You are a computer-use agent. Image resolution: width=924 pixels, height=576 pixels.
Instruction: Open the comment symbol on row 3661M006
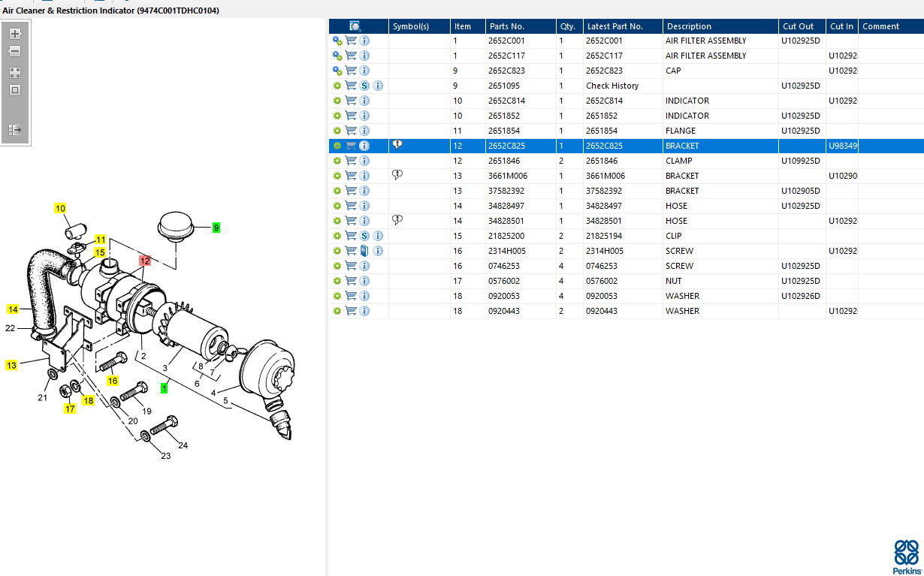point(397,175)
